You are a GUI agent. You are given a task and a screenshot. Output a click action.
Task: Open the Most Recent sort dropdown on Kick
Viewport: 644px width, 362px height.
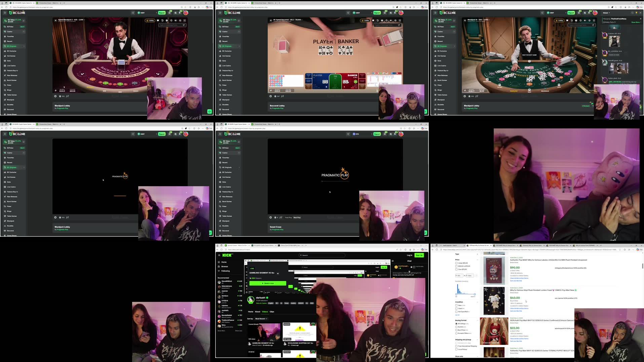coord(262,318)
